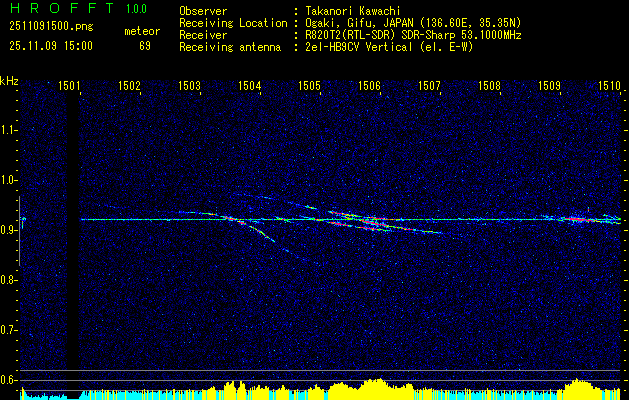Click observer name Takanori Kawachi

point(352,11)
